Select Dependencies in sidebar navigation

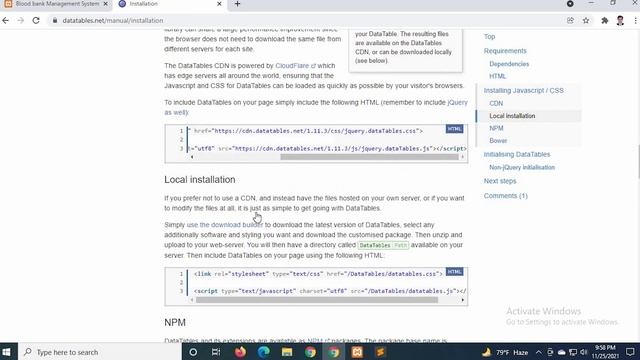click(509, 64)
